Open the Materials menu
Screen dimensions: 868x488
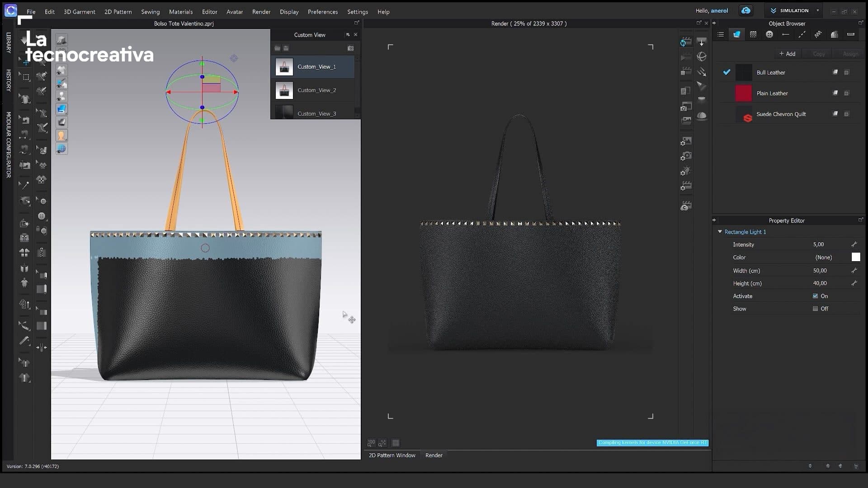tap(181, 12)
